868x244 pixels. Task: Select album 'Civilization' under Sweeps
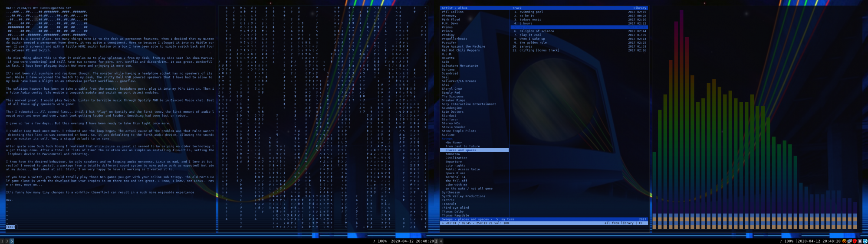(x=456, y=158)
